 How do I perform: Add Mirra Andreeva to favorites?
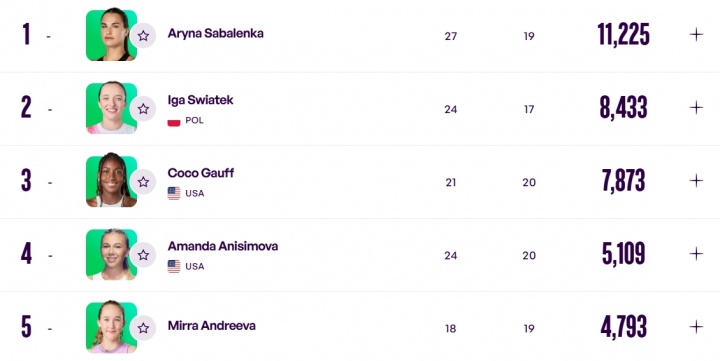[143, 328]
